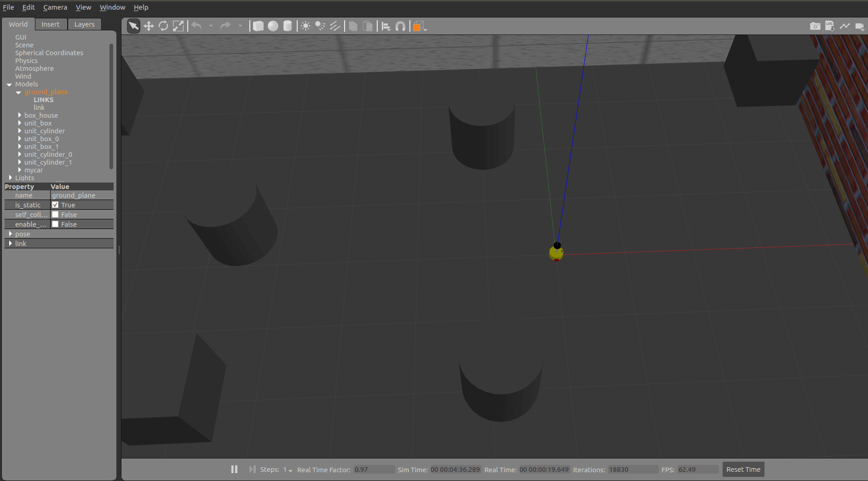
Task: Select the arrow selection mode tool
Action: click(133, 26)
